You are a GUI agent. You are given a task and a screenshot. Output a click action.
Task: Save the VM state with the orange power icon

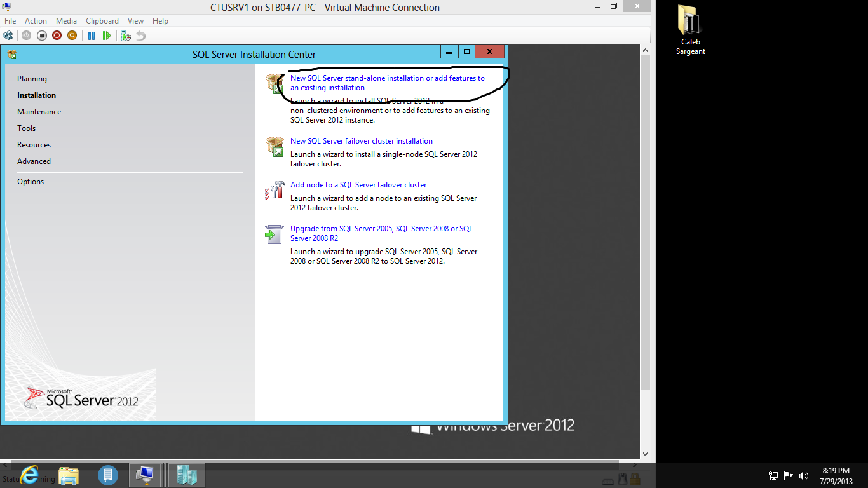pos(72,36)
